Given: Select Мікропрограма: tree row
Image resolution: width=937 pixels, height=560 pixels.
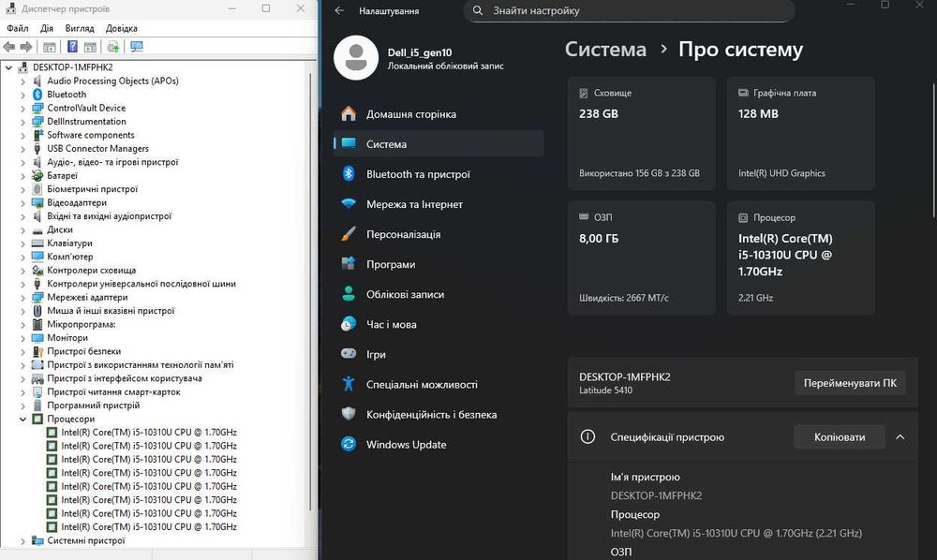Looking at the screenshot, I should click(82, 325).
